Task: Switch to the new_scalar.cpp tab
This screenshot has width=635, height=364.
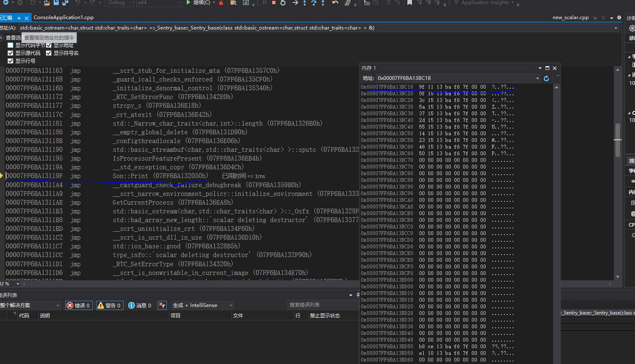Action: [570, 17]
